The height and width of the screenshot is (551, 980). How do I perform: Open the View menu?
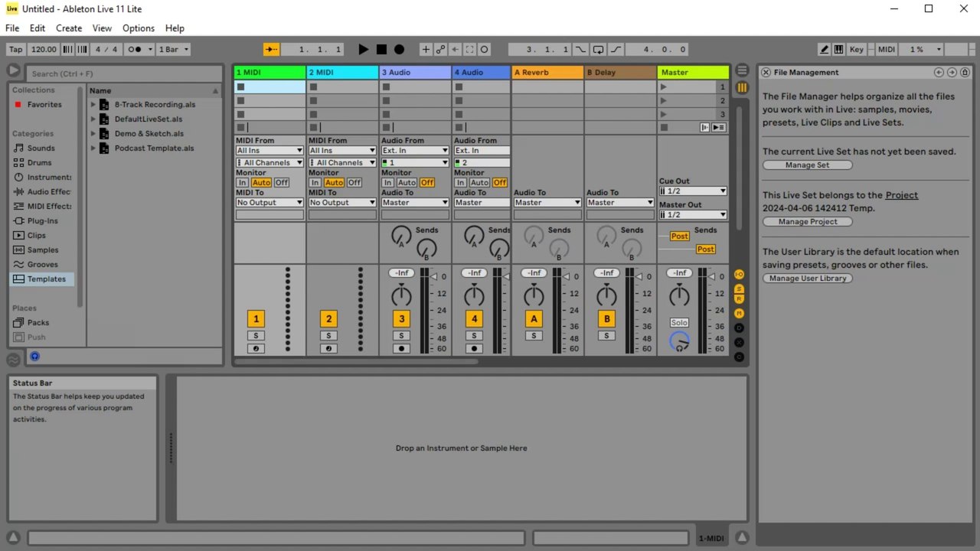(102, 28)
